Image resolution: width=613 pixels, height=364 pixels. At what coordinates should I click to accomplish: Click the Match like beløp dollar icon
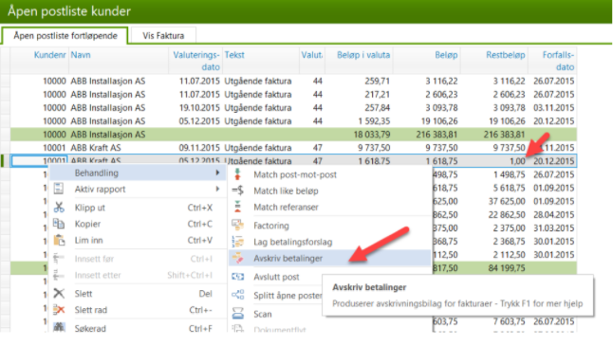tap(237, 191)
